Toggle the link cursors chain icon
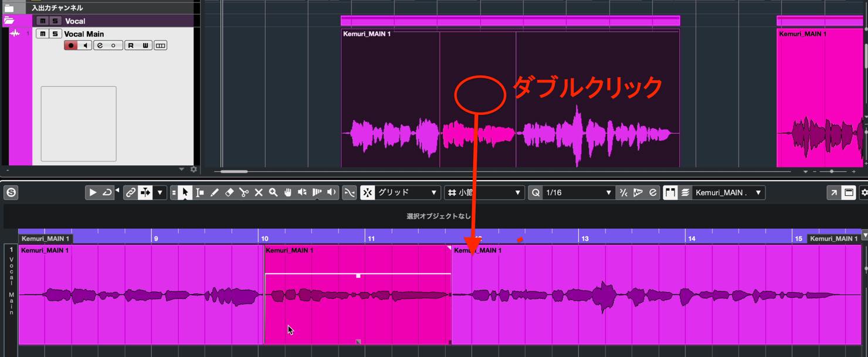 [131, 192]
